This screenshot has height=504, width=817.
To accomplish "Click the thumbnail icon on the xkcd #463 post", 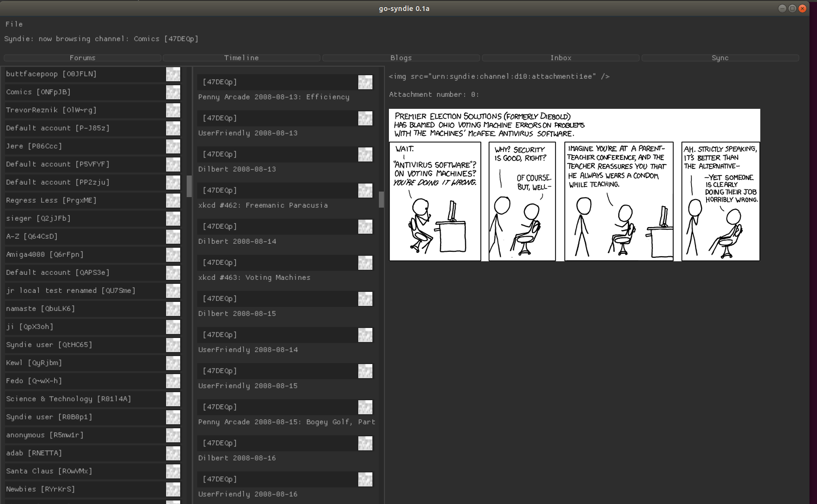I will [365, 263].
